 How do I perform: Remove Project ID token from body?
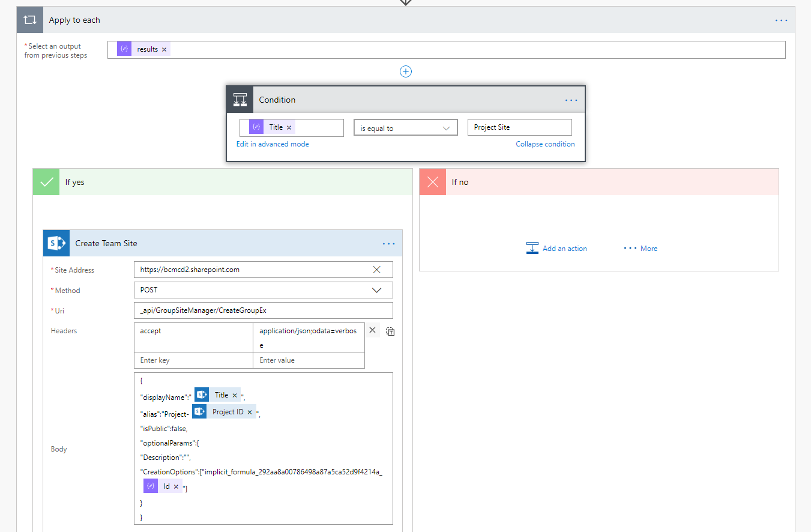[x=250, y=413]
